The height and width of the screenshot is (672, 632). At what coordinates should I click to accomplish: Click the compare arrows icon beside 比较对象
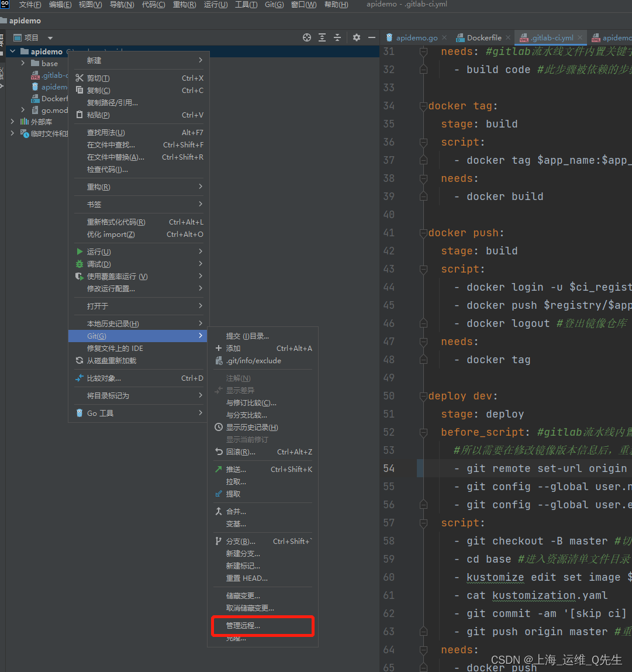coord(80,378)
